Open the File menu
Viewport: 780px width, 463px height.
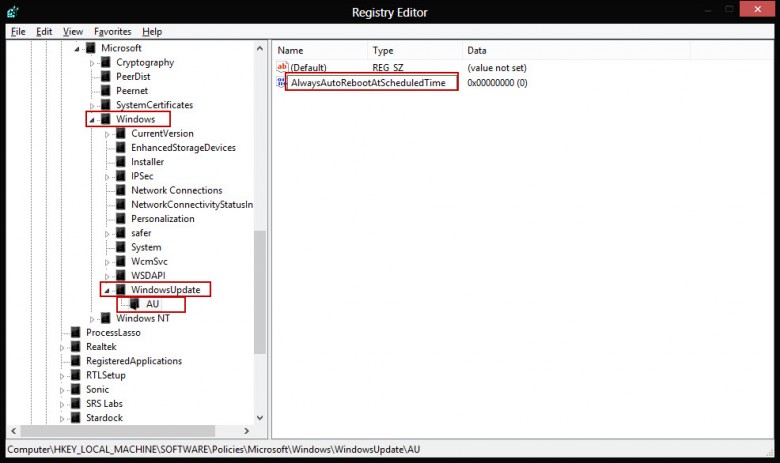[x=18, y=31]
